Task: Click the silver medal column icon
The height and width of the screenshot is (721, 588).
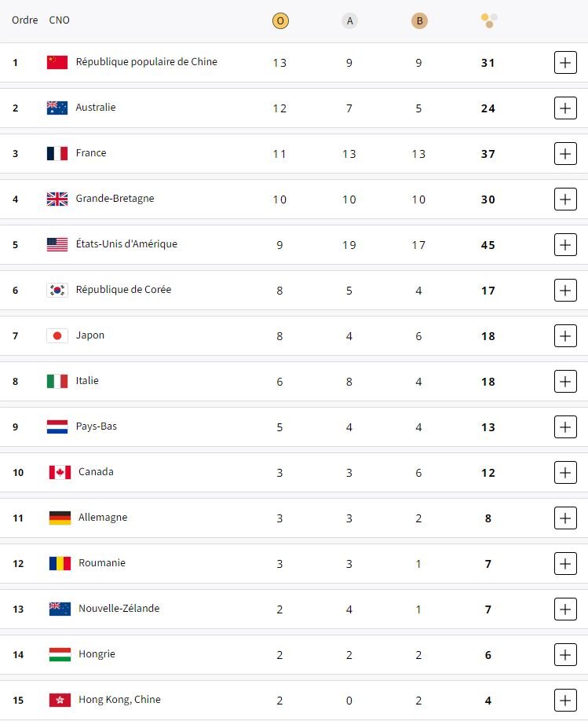Action: [x=349, y=21]
